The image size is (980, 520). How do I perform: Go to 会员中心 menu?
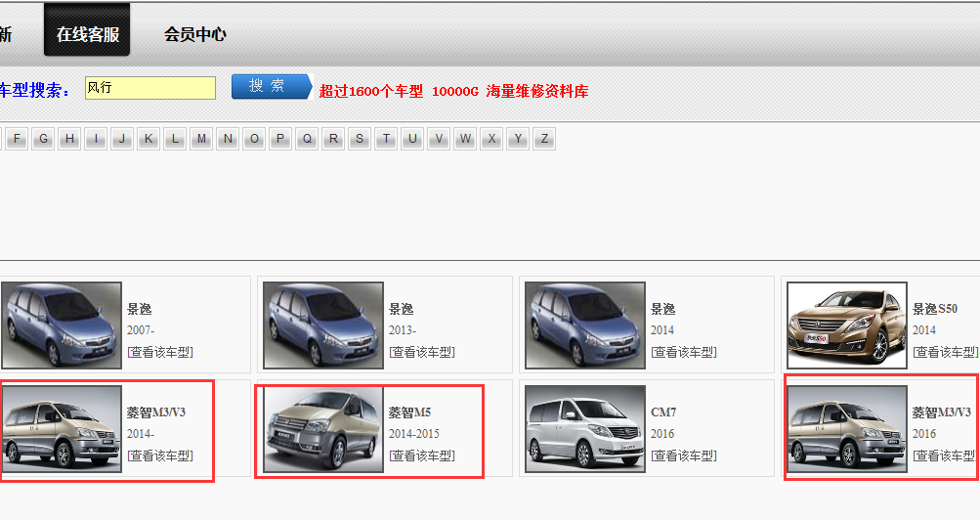pos(195,34)
